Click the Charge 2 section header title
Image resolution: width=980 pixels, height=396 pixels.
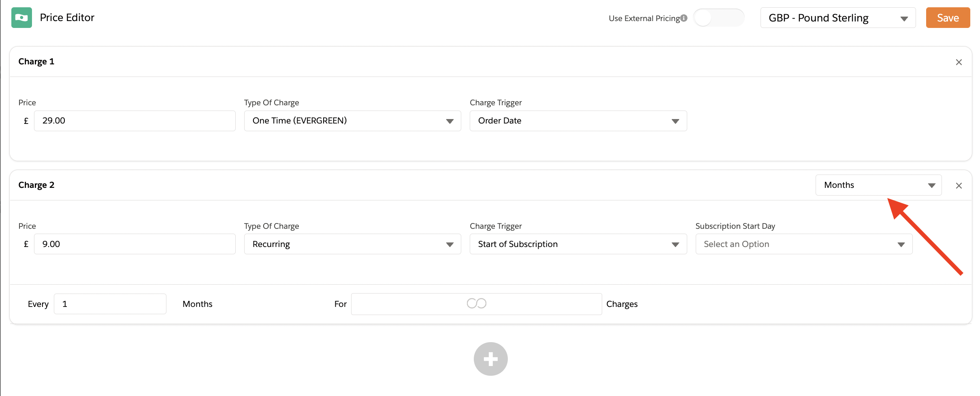[x=36, y=185]
